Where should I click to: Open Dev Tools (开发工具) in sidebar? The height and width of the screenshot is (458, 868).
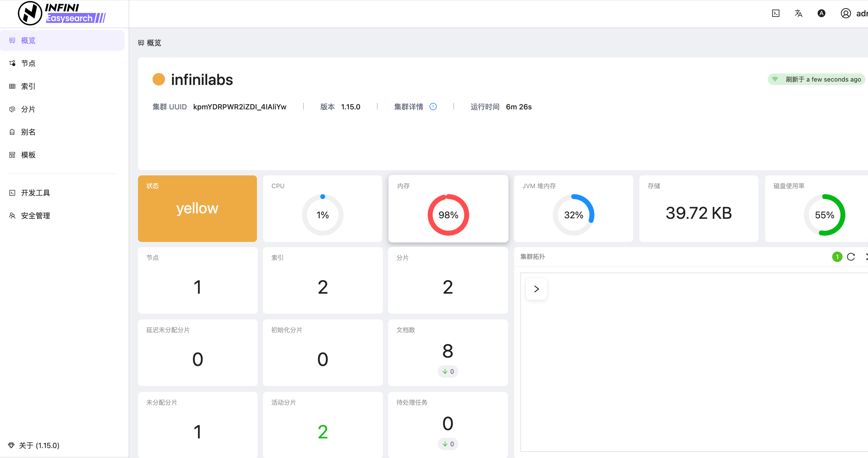coord(35,193)
